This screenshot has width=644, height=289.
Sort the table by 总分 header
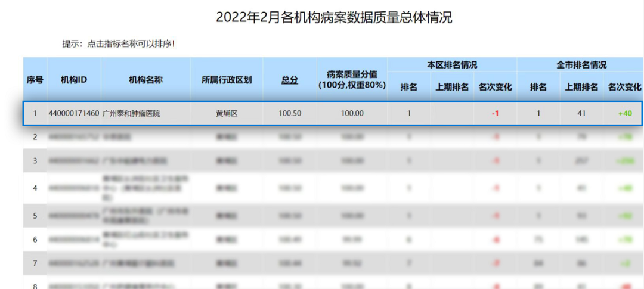[x=290, y=80]
